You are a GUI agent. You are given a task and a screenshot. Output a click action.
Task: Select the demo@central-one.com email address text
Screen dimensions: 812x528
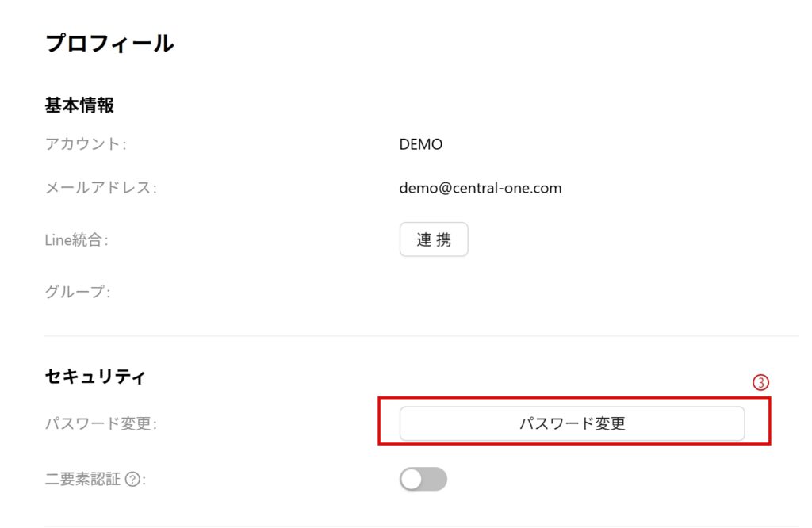(x=481, y=188)
